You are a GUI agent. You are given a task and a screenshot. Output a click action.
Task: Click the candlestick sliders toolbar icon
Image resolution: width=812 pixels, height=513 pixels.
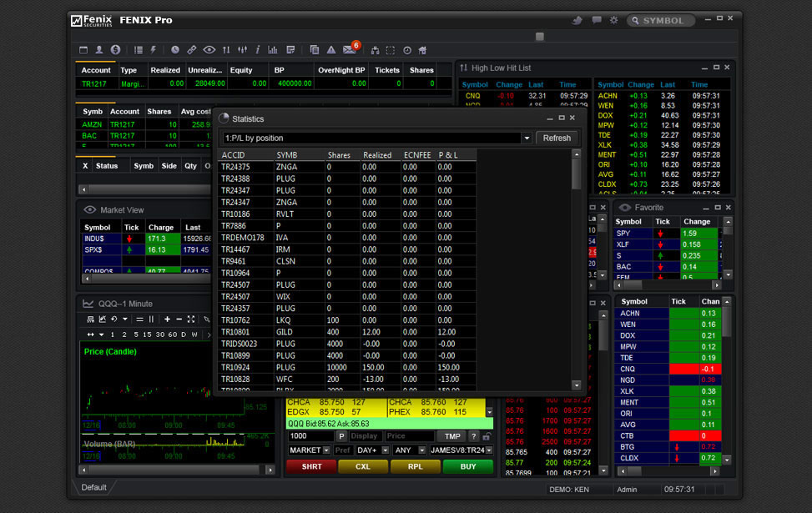242,50
